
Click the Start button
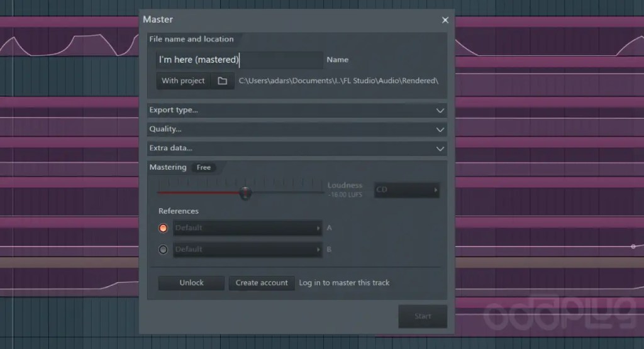click(423, 316)
